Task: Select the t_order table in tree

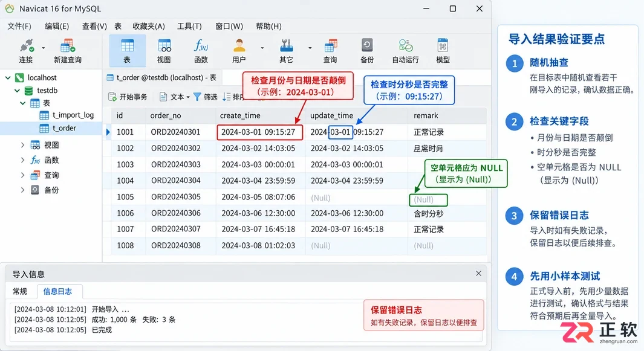Action: point(64,128)
